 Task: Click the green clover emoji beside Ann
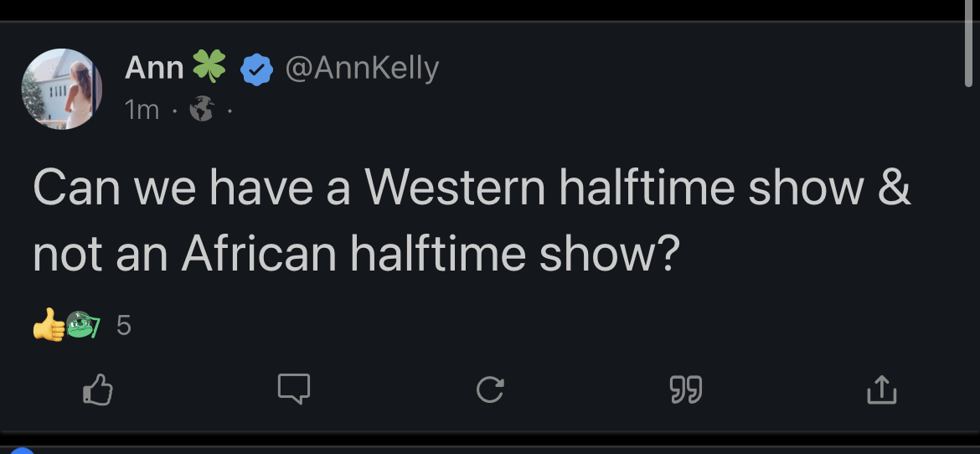tap(209, 67)
